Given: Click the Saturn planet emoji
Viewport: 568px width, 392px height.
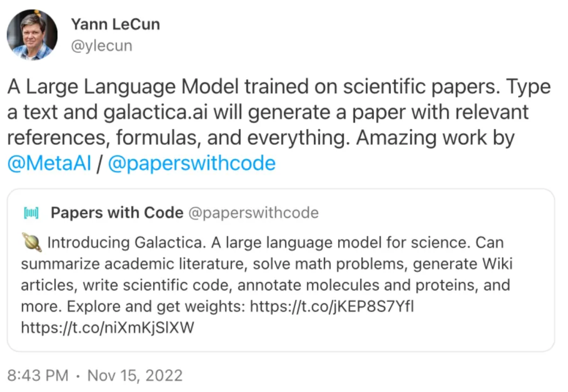Looking at the screenshot, I should click(x=32, y=243).
